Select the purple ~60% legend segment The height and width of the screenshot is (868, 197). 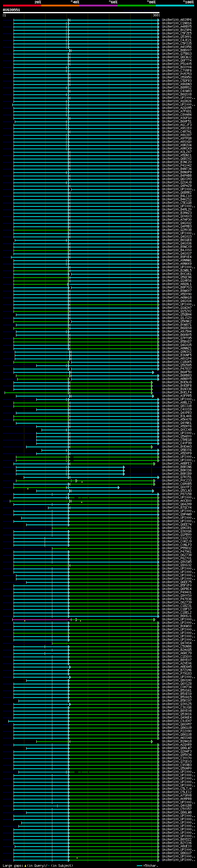98,6
